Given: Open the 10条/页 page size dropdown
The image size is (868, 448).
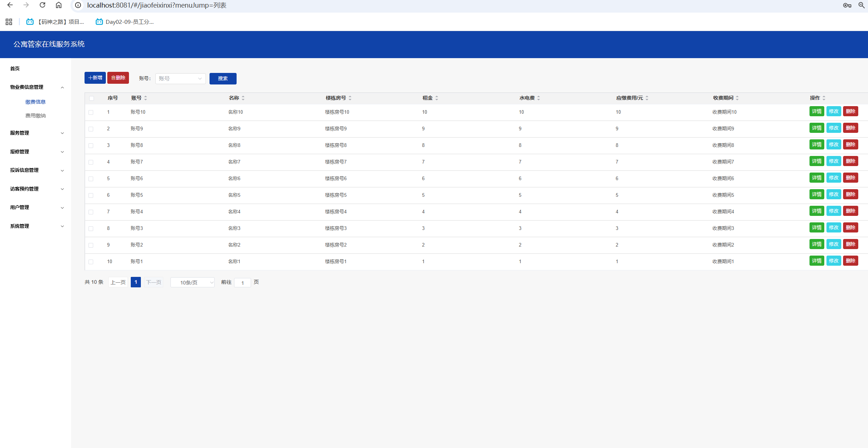Looking at the screenshot, I should coord(193,282).
